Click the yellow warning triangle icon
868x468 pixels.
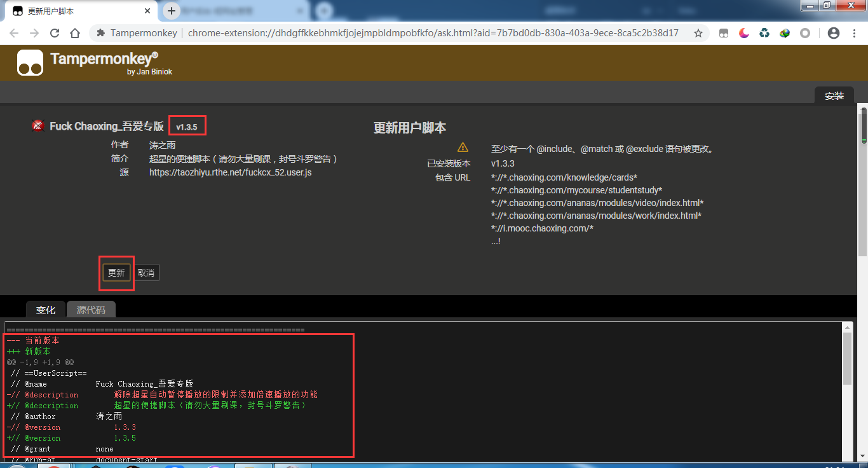(x=463, y=148)
